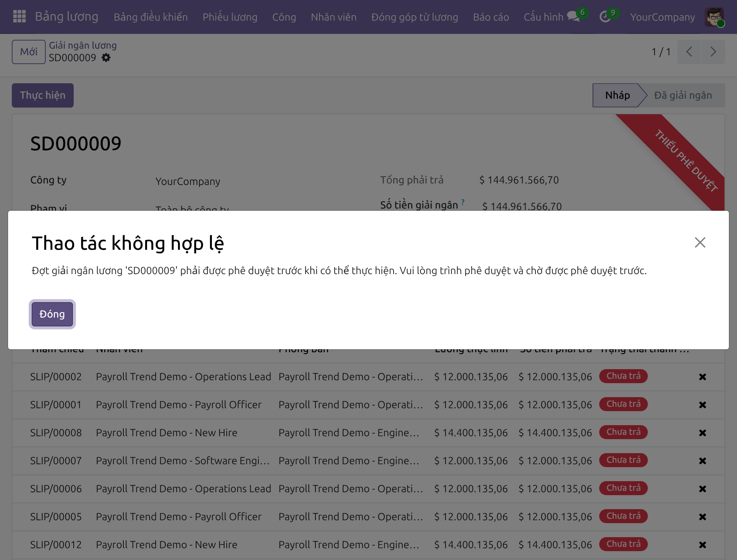This screenshot has height=560, width=737.
Task: Click Payroll Trend Demo - Software Engi… employee cell
Action: click(183, 461)
